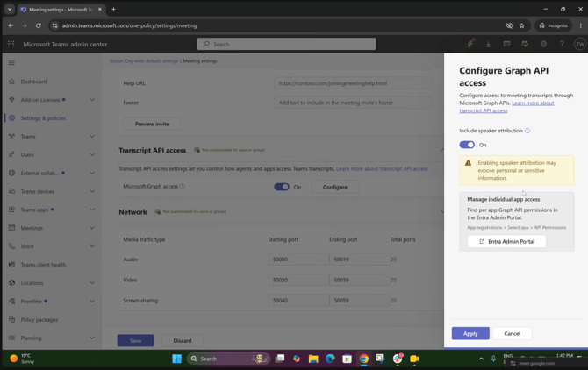Click the Screen sharing starting port field
588x370 pixels.
click(298, 301)
